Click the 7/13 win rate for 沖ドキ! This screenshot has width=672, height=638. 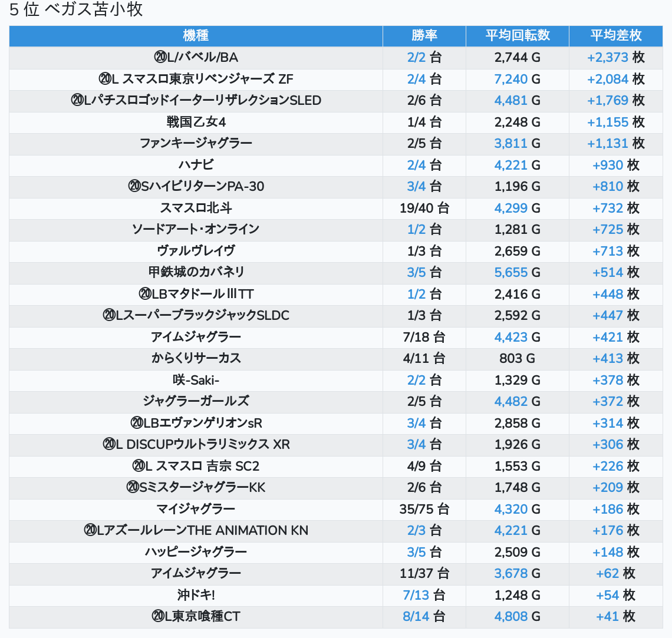(416, 595)
